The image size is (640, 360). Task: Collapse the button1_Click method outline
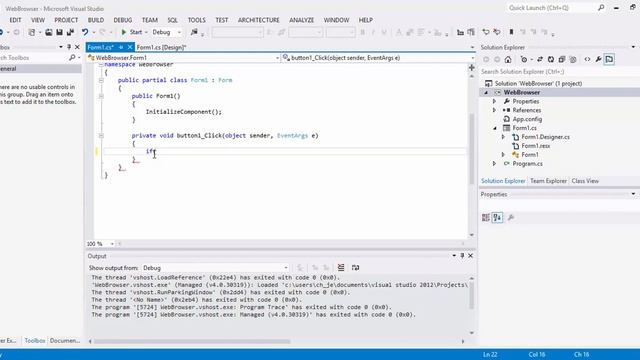(x=101, y=136)
